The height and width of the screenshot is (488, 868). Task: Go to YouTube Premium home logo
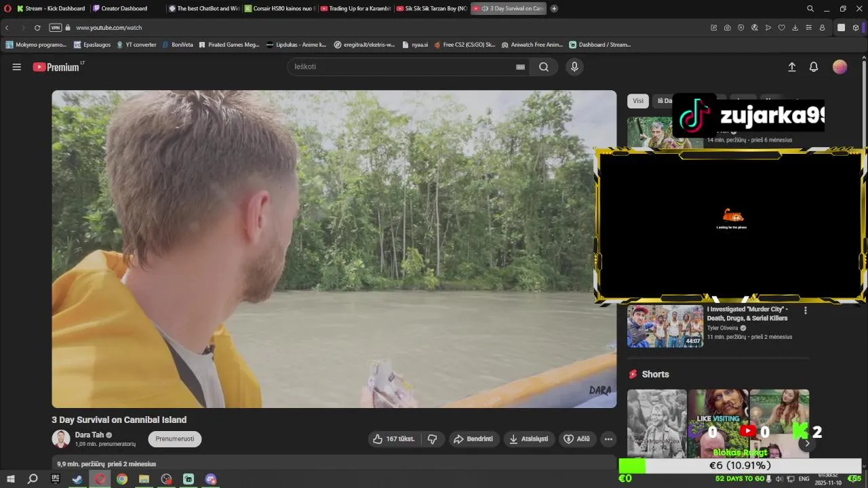point(56,67)
